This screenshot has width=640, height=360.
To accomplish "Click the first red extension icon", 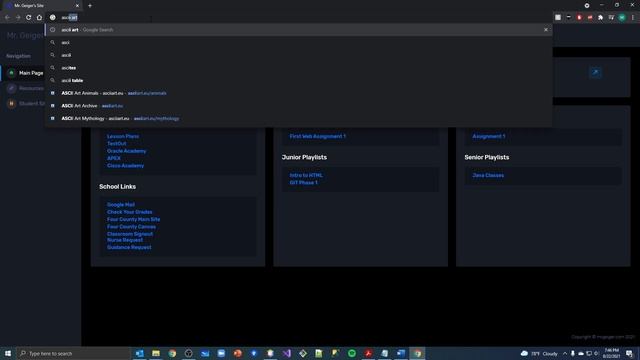I will click(x=579, y=18).
